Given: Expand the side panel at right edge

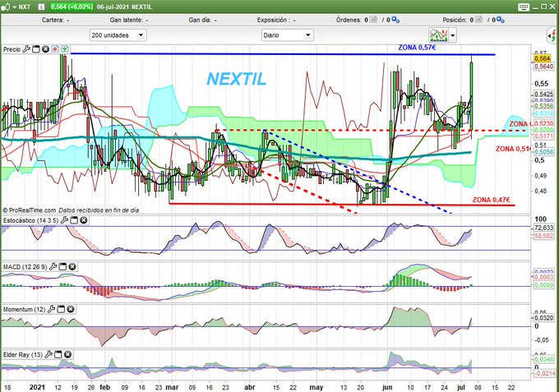Looking at the screenshot, I should 552,36.
